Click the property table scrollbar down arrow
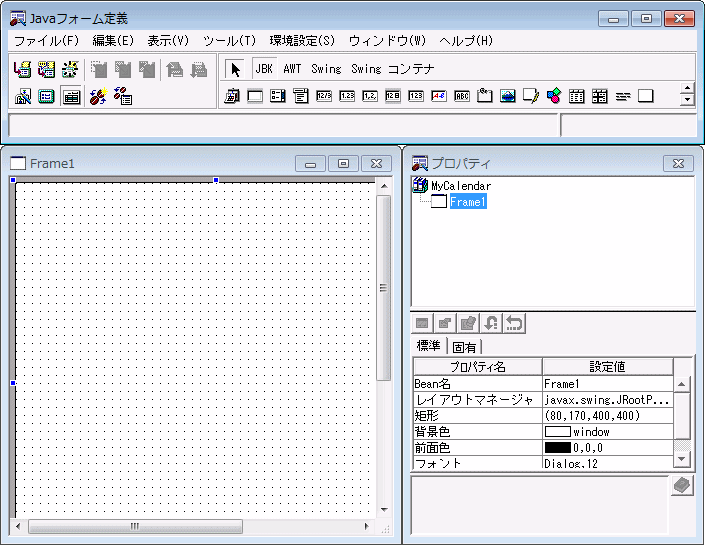Image resolution: width=705 pixels, height=545 pixels. [x=682, y=459]
